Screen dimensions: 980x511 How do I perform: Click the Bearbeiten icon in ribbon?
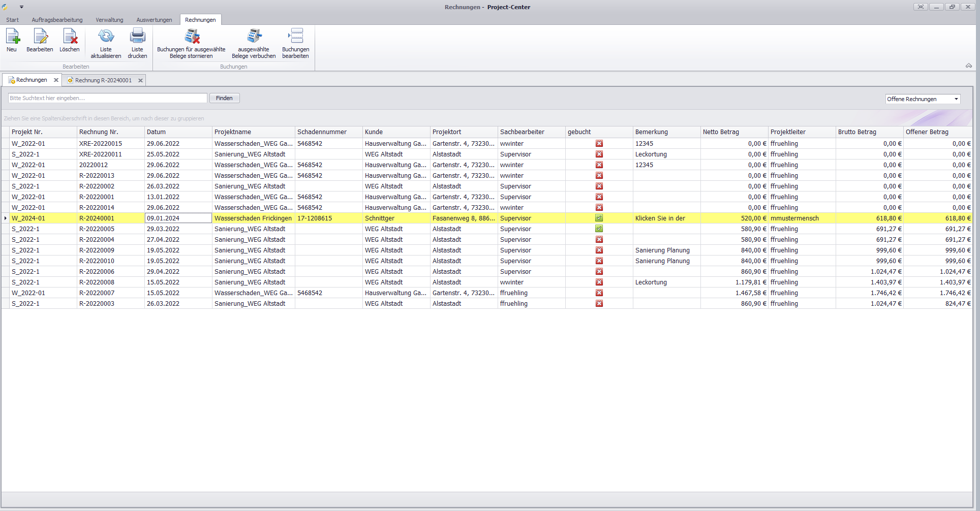point(40,37)
